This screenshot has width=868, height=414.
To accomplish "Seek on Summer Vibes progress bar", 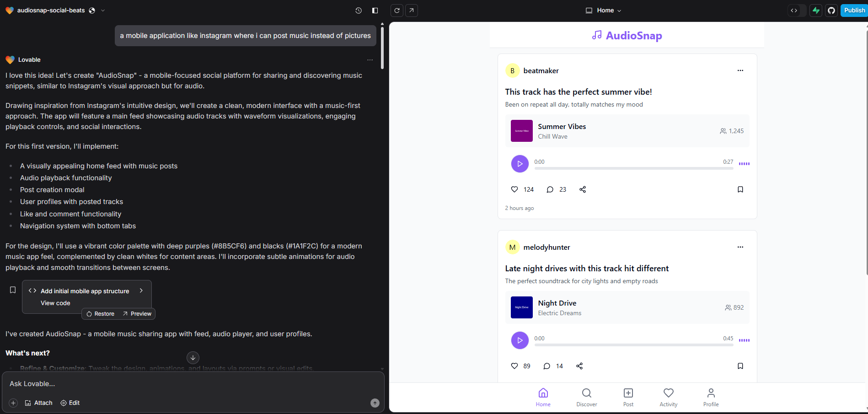I will pyautogui.click(x=634, y=168).
